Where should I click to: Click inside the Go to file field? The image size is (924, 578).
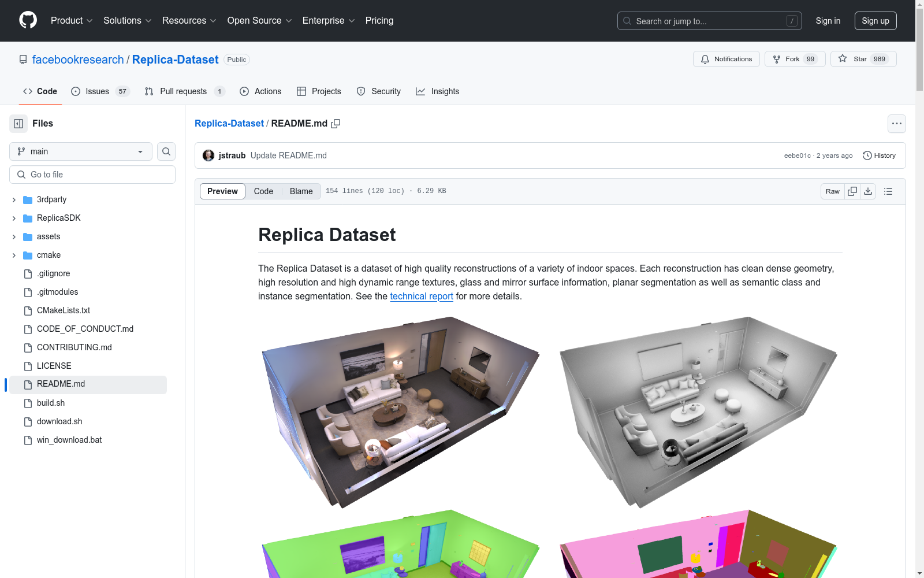point(92,174)
